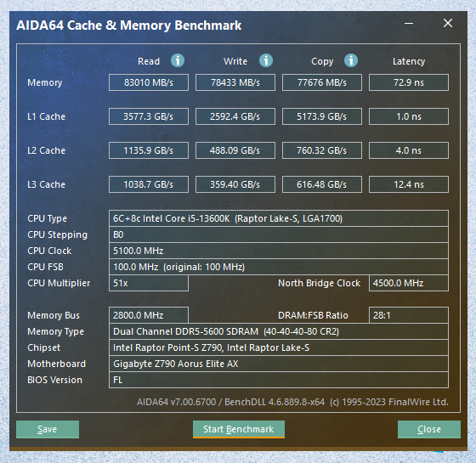Viewport: 476px width, 463px height.
Task: Select Memory Write value 78433 MB/s
Action: 235,82
